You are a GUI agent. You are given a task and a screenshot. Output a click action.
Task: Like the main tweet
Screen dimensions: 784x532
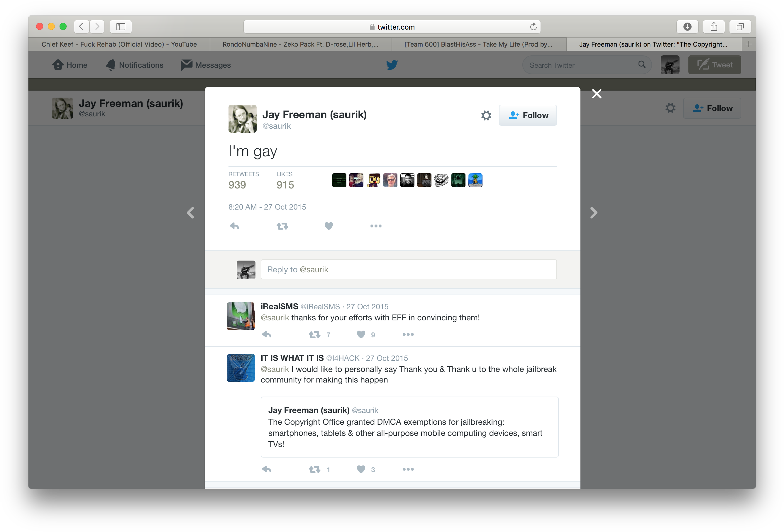[x=328, y=226]
